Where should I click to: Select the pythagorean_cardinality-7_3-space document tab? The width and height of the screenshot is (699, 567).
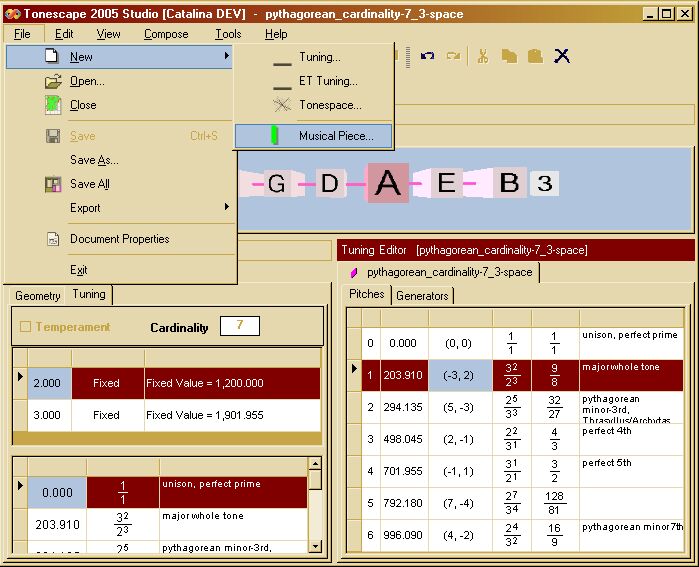coord(440,272)
